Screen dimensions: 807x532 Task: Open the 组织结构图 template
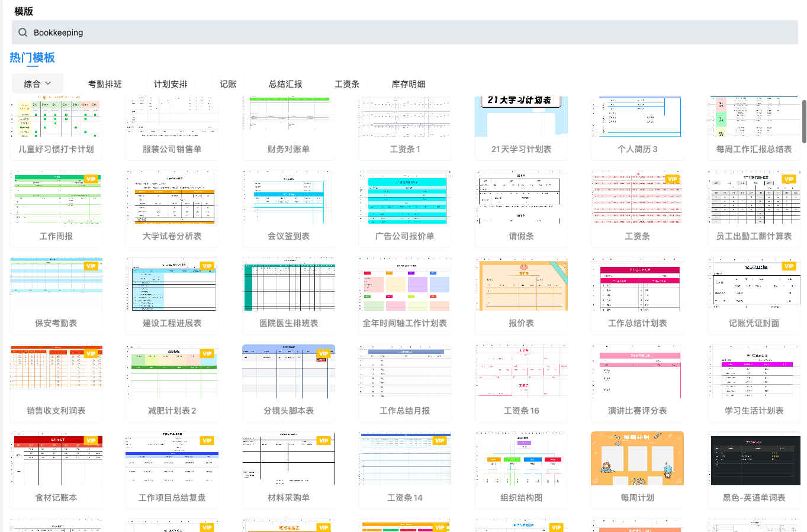pyautogui.click(x=521, y=470)
